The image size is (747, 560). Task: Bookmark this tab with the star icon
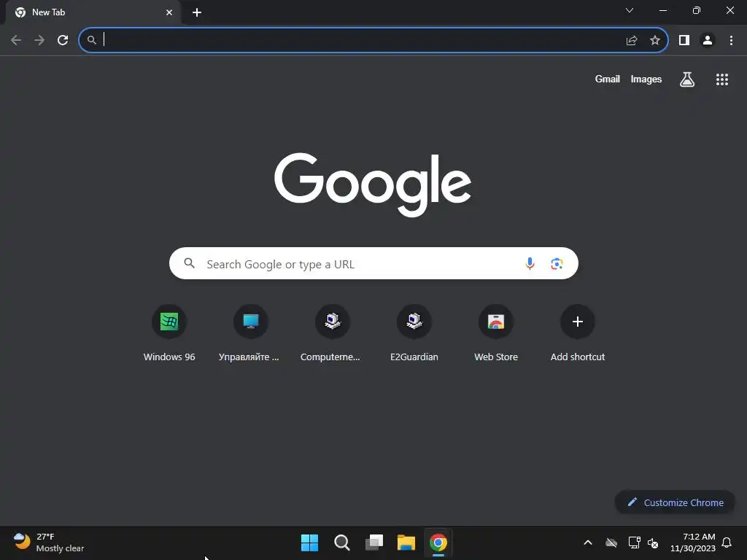[x=655, y=41]
